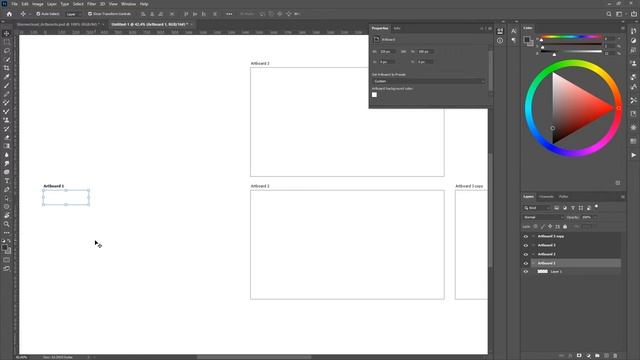
Task: Switch to the Paths tab
Action: 563,197
